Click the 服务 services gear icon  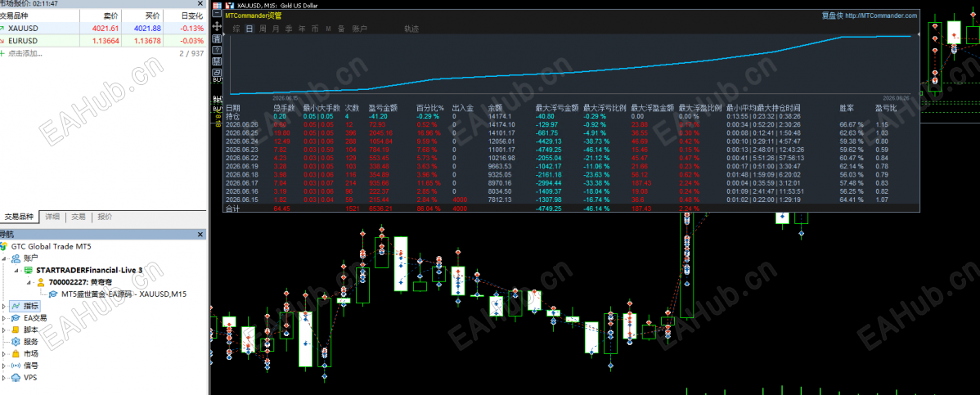click(16, 342)
